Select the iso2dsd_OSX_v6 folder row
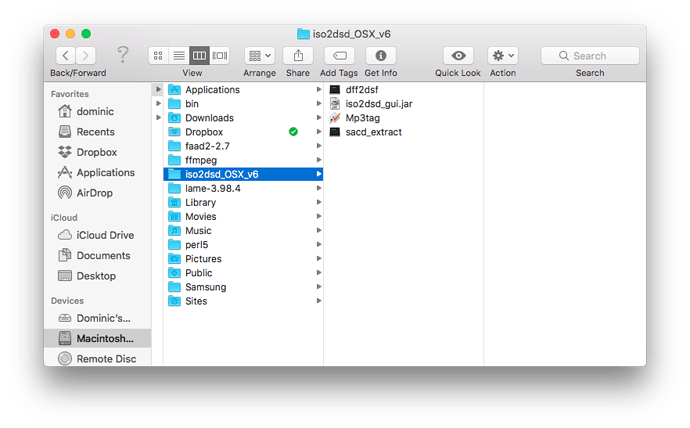This screenshot has height=428, width=690. [243, 174]
